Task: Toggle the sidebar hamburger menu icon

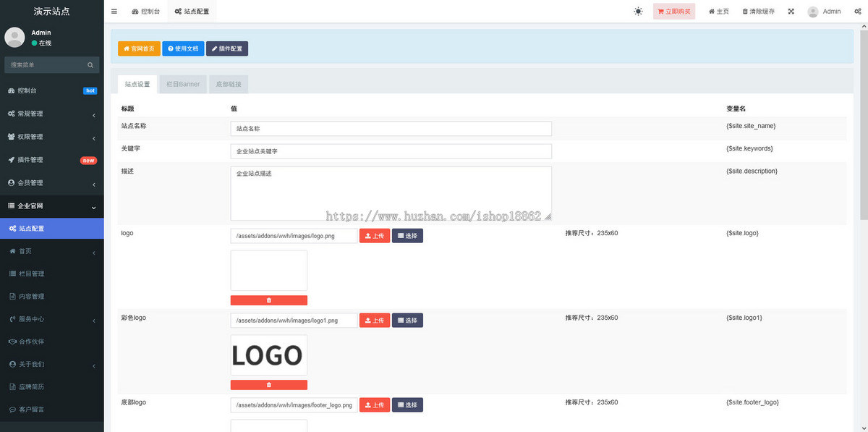Action: coord(114,12)
